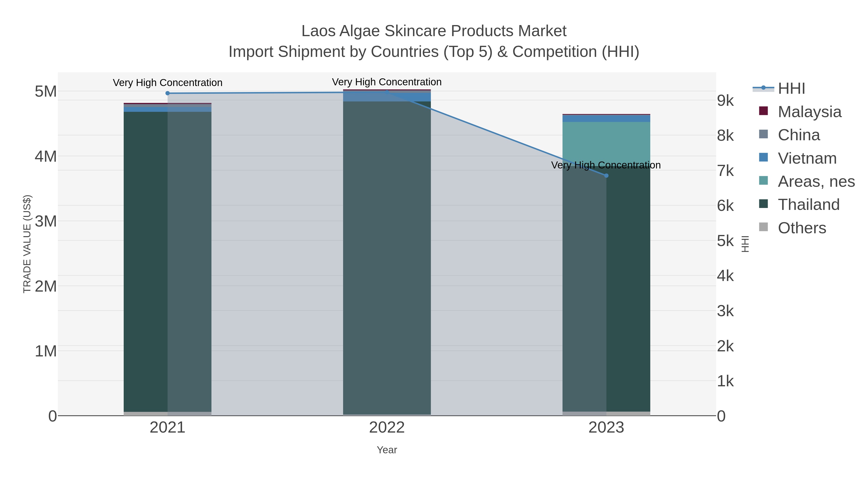This screenshot has height=488, width=868.
Task: Click Very High Concentration label at 2023
Action: pos(606,165)
